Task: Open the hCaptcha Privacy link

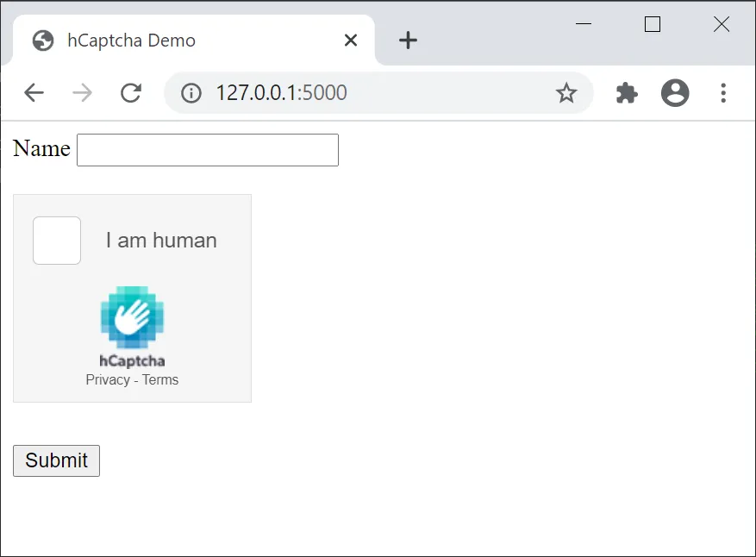Action: 107,379
